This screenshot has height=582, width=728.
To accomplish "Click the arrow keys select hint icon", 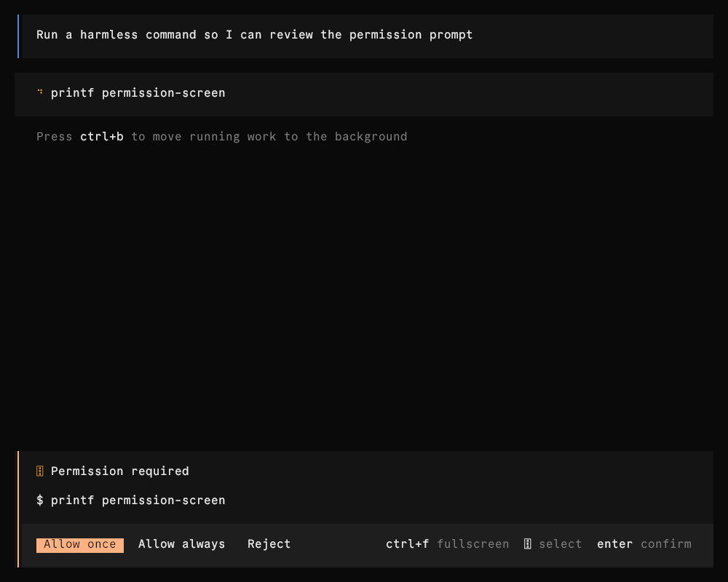I will [527, 544].
